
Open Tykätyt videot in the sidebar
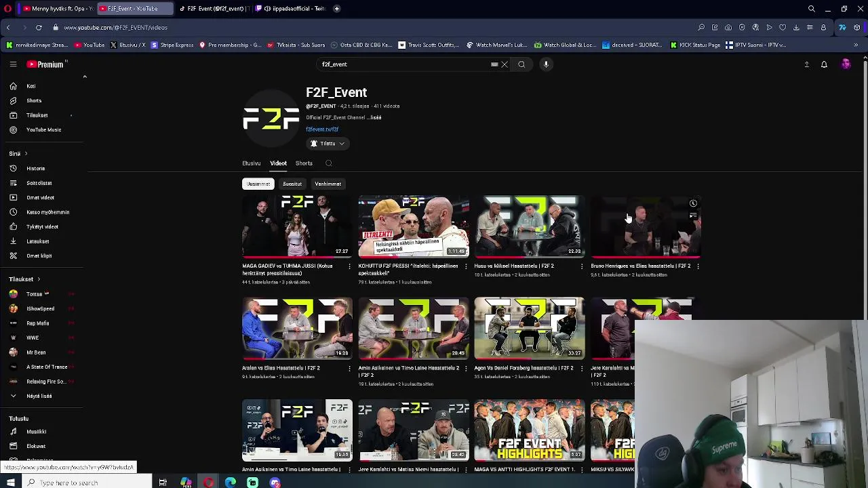42,226
